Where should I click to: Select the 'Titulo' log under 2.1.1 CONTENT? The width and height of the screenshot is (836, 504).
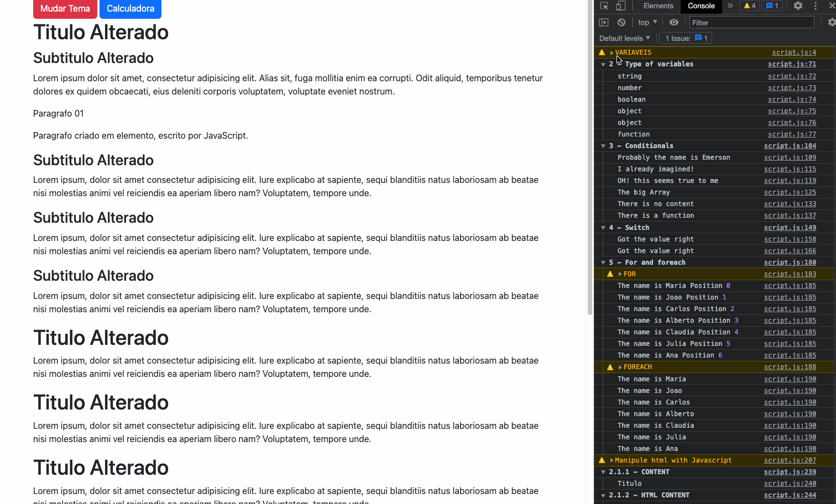629,484
